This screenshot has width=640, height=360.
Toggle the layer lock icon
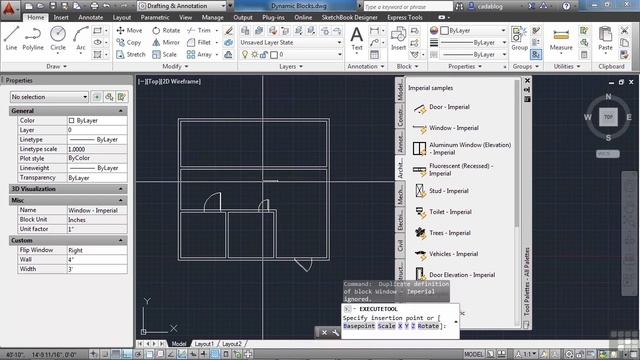point(264,54)
